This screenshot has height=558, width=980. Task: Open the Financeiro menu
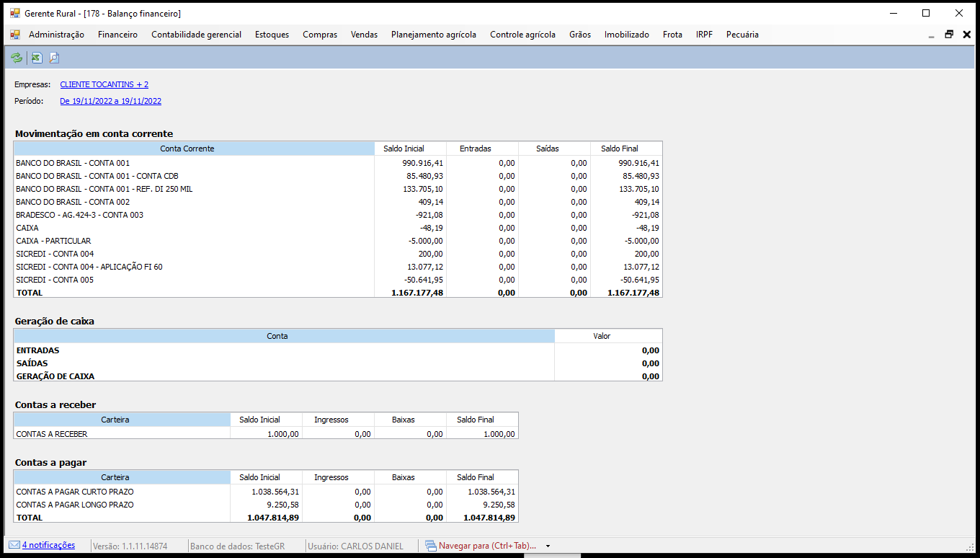[117, 35]
